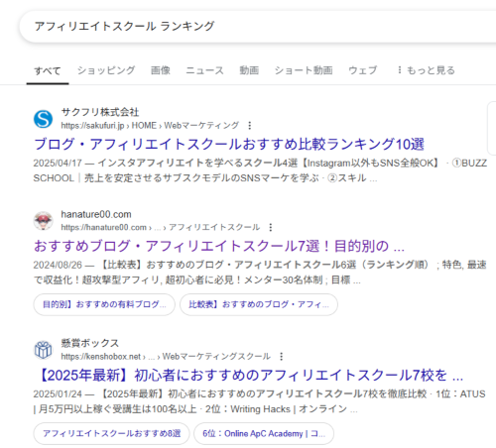Click the サクフリ株式会社 site favicon
Image resolution: width=496 pixels, height=448 pixels.
(x=43, y=119)
